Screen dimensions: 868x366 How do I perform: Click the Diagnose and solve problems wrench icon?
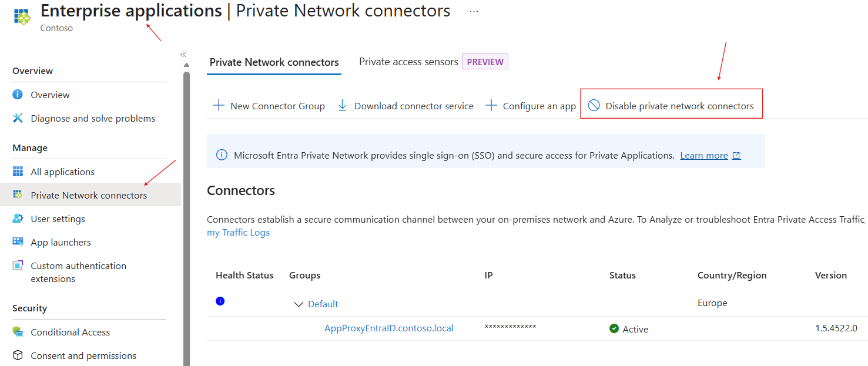pos(18,118)
